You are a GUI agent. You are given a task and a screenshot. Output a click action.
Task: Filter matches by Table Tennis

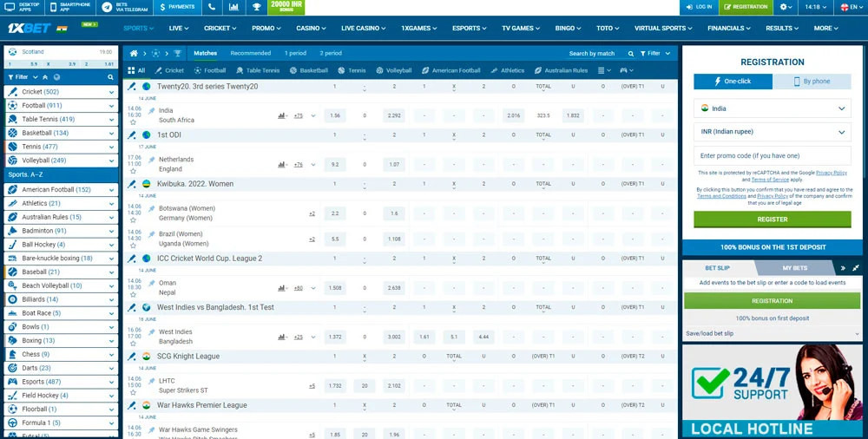[258, 70]
